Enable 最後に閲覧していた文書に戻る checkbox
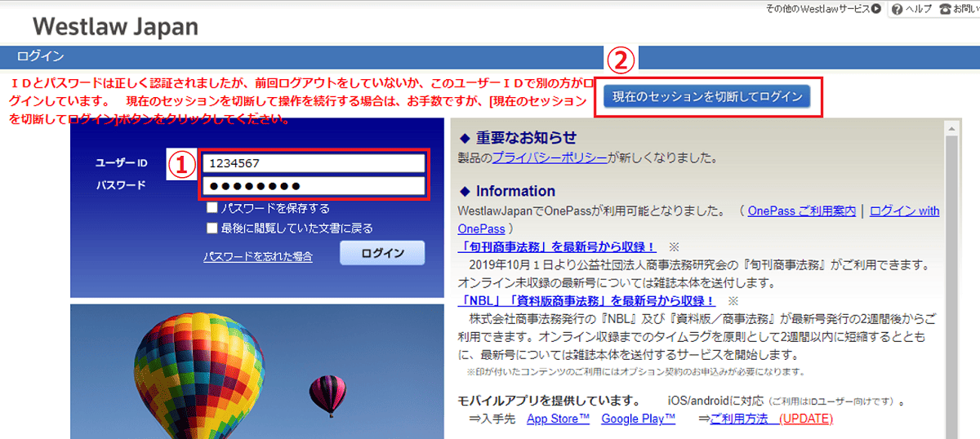Screen dimensions: 980x439 [x=212, y=228]
